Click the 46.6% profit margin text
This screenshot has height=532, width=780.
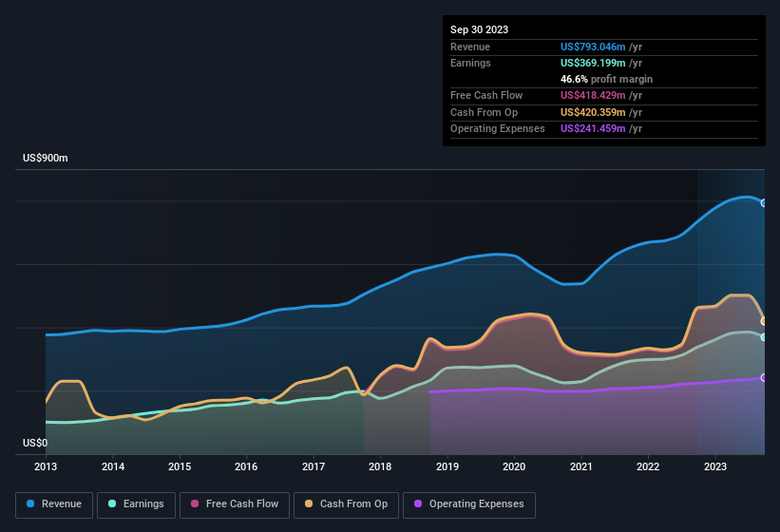coord(606,79)
